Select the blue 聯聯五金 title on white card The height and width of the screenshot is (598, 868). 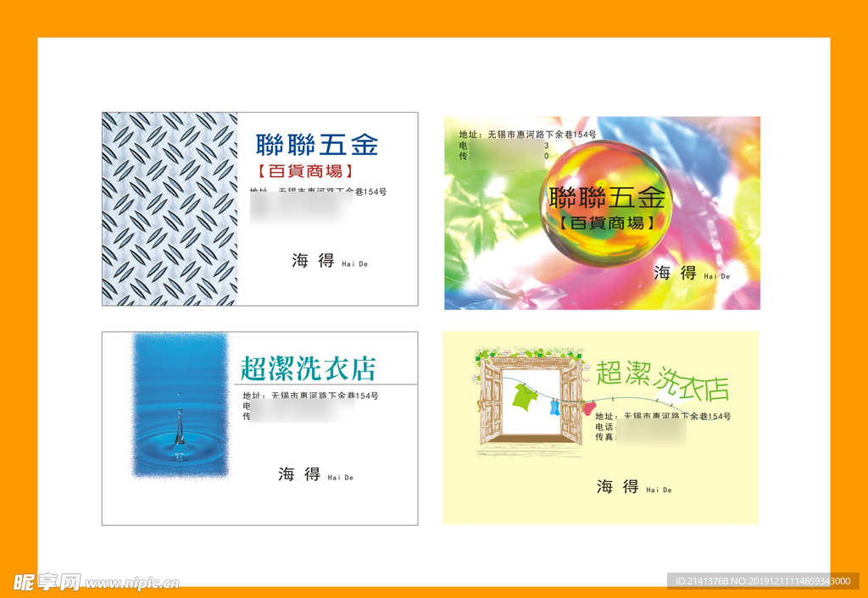pyautogui.click(x=316, y=145)
